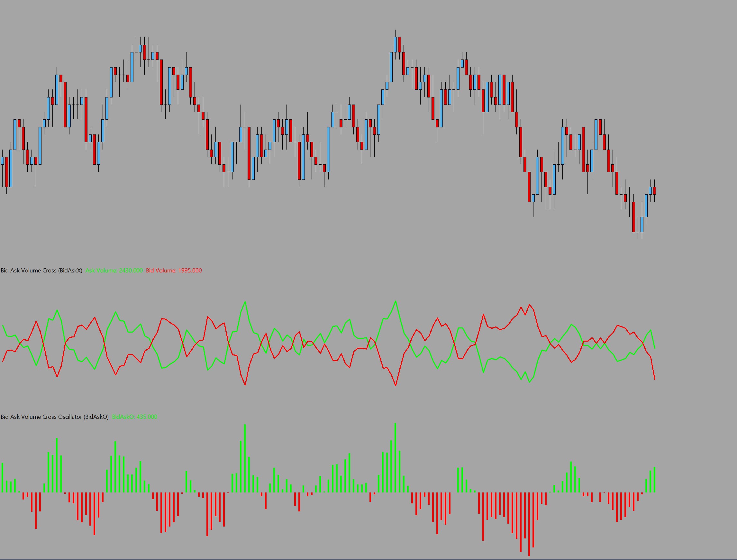Click the last candlestick on the price chart
Screen dimensions: 737x560
[654, 191]
